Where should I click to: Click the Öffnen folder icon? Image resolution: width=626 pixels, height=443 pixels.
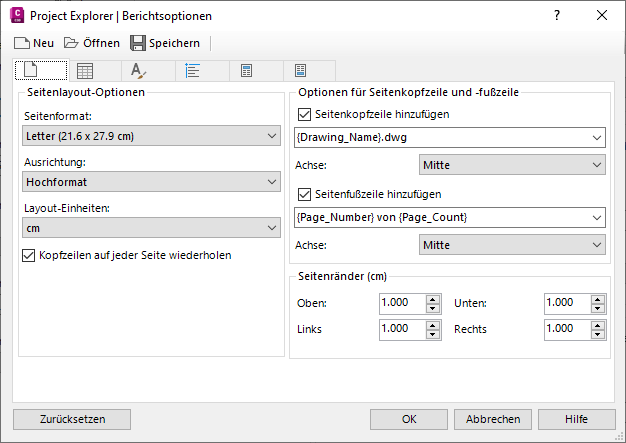pyautogui.click(x=72, y=43)
